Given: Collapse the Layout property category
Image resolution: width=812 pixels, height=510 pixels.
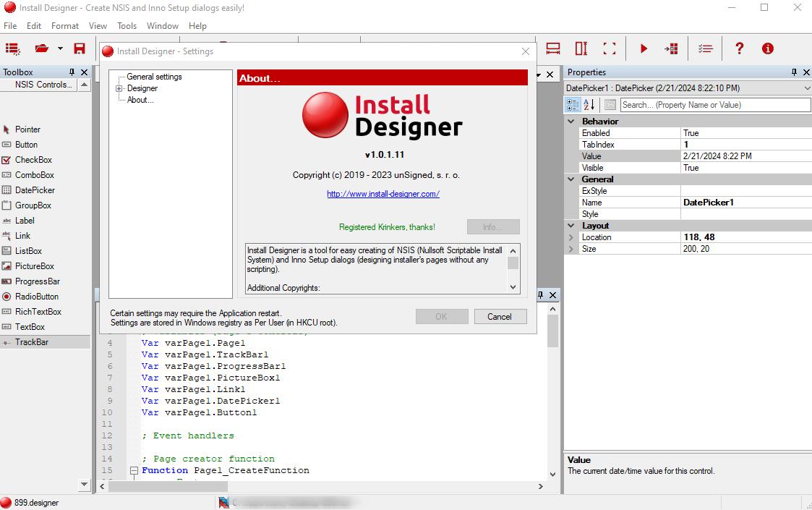Looking at the screenshot, I should 570,226.
